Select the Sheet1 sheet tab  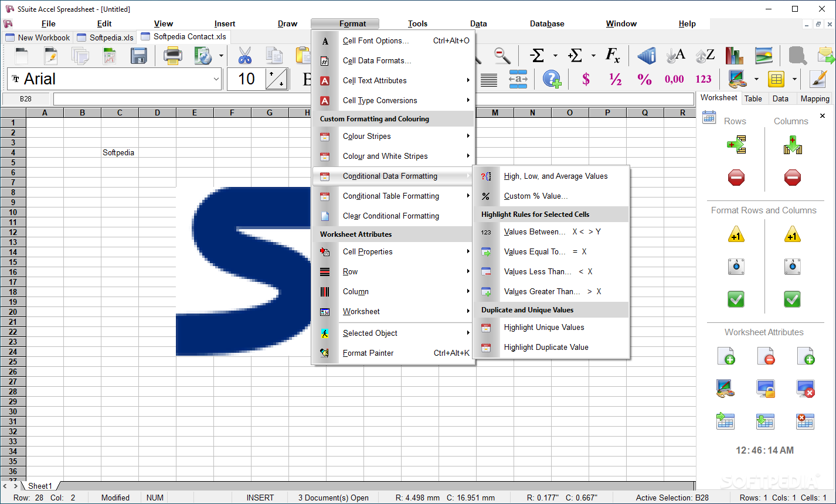click(40, 486)
